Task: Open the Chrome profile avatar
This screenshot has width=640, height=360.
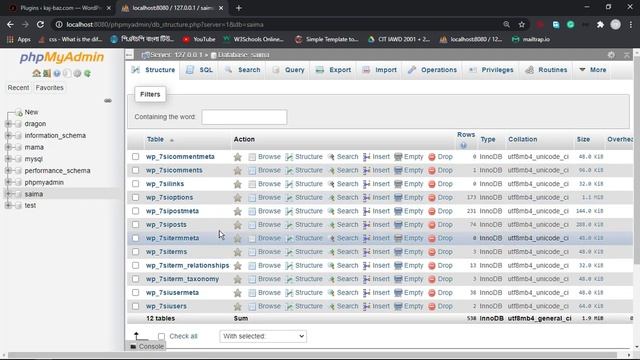Action: pos(616,24)
